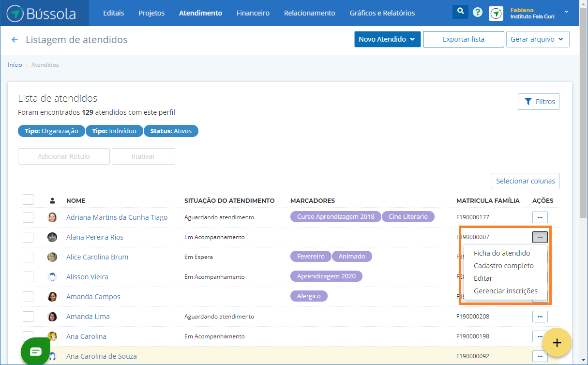Open actions ellipsis for Amanda Lima
Viewport: 588px width, 365px height.
540,317
